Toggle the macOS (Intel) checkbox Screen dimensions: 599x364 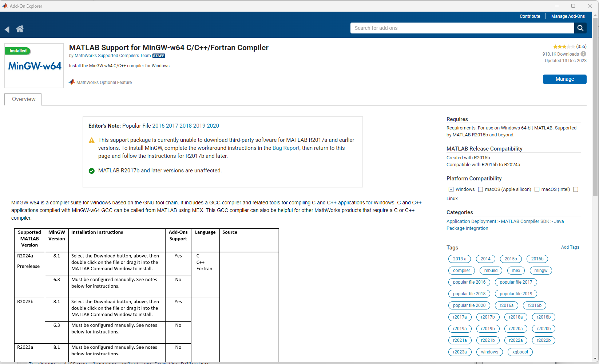click(x=537, y=189)
